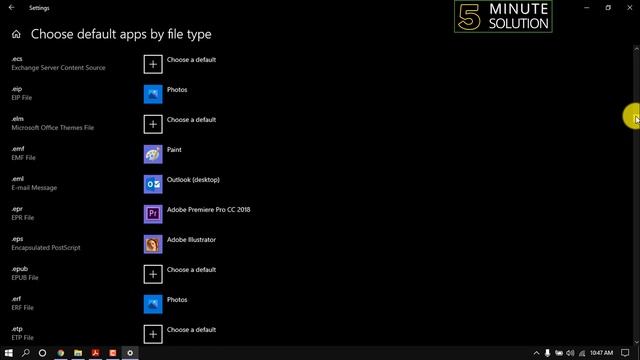Image resolution: width=640 pixels, height=360 pixels.
Task: Click Premiere Pro icon for .epr
Action: point(153,214)
